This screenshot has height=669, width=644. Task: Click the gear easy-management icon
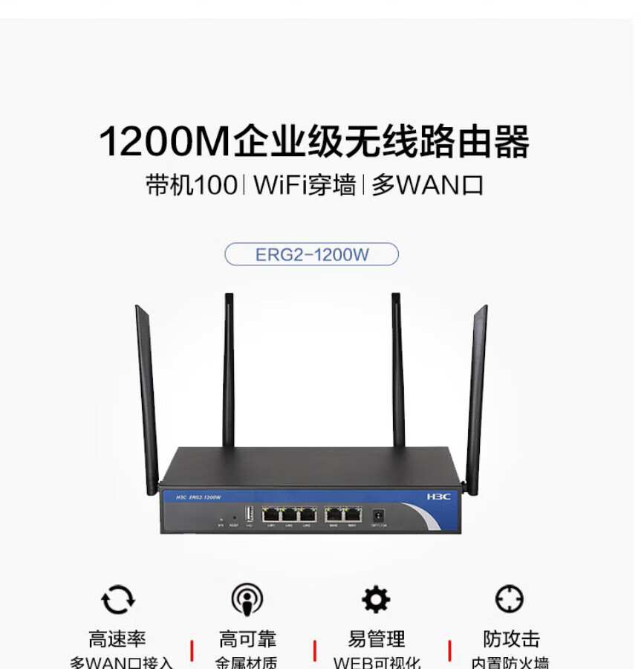[x=376, y=599]
